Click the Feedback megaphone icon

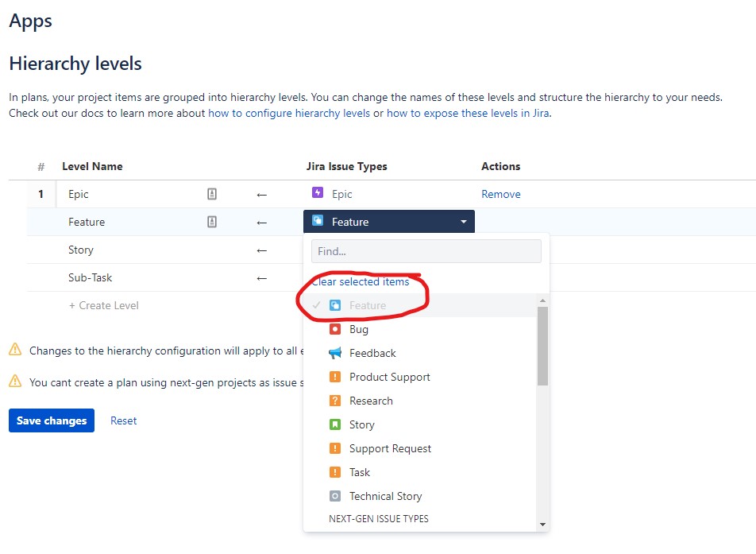pos(334,353)
